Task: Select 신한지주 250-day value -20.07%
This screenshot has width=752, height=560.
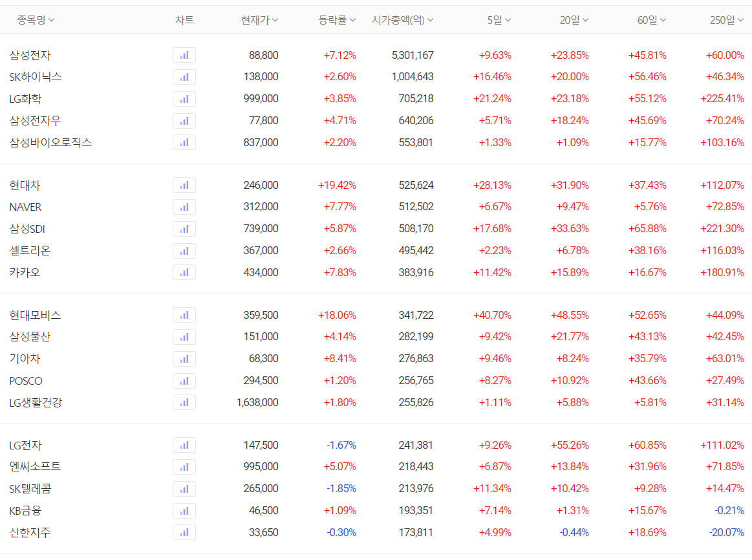Action: (727, 532)
